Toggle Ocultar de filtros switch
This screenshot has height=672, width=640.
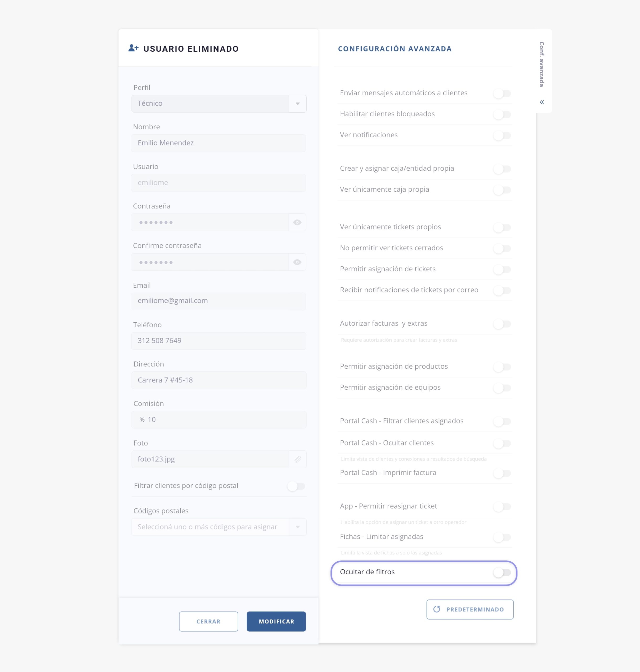[502, 573]
